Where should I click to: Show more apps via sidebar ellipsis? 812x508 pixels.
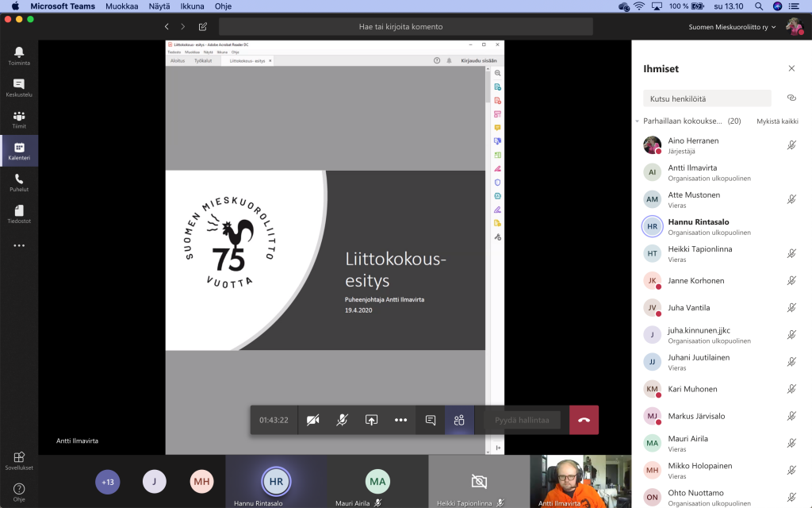(19, 246)
